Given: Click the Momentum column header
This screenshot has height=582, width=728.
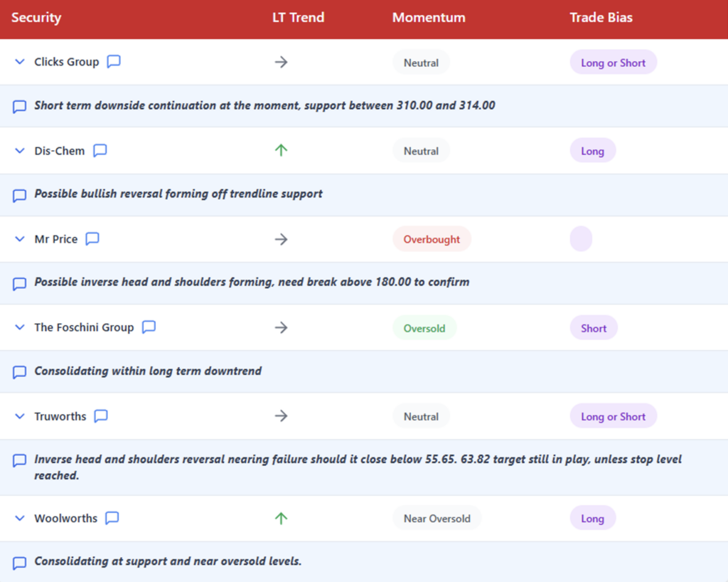Looking at the screenshot, I should point(429,18).
